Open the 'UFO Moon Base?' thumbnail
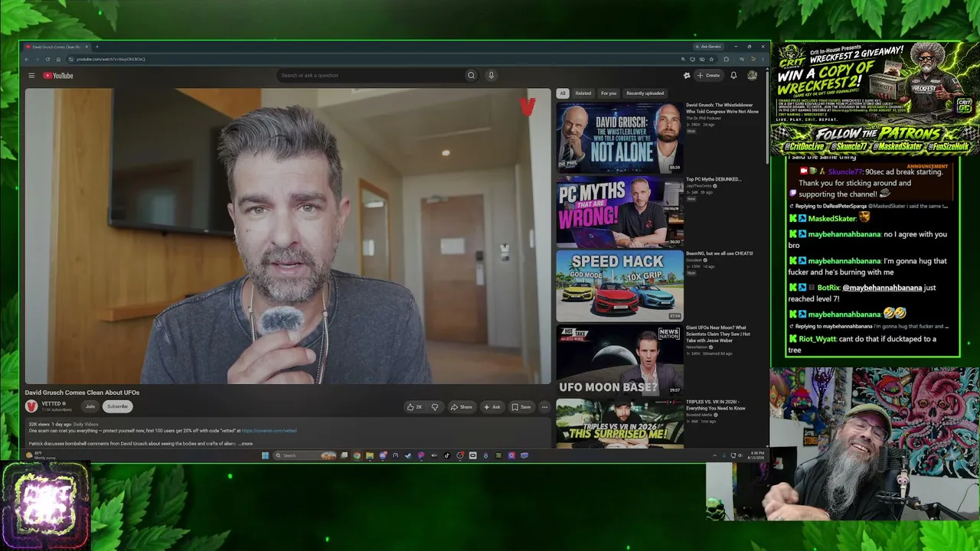Image resolution: width=980 pixels, height=551 pixels. [x=619, y=360]
